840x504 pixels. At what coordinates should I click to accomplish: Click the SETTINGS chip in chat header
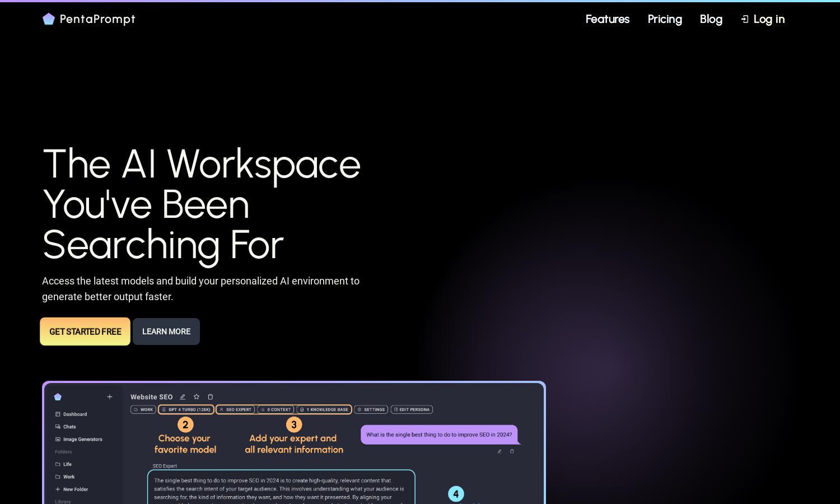point(371,409)
